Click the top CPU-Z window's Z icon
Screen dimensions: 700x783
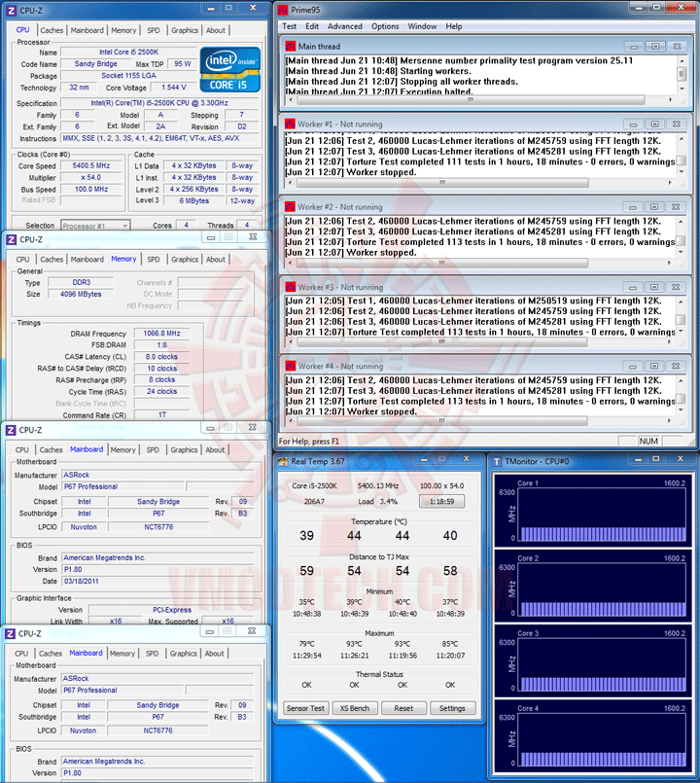pyautogui.click(x=11, y=10)
